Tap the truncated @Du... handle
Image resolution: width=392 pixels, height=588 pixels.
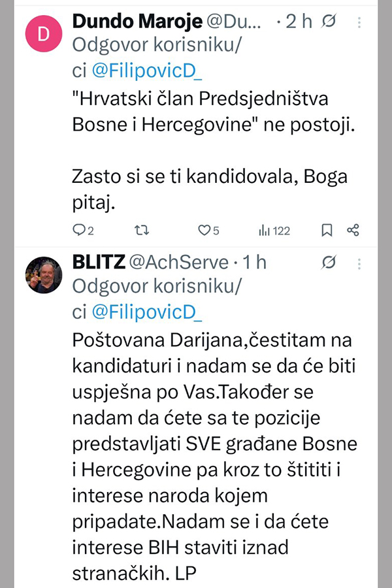pos(233,21)
